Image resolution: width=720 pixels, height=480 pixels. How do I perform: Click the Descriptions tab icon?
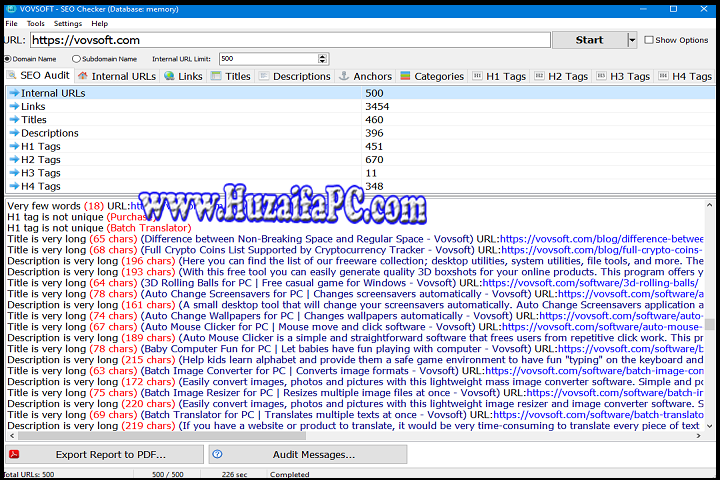tap(264, 76)
